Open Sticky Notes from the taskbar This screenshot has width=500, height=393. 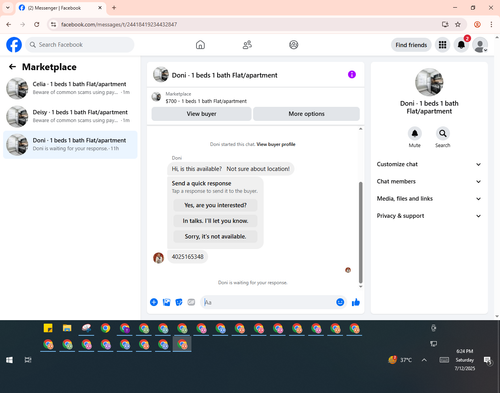pyautogui.click(x=48, y=328)
